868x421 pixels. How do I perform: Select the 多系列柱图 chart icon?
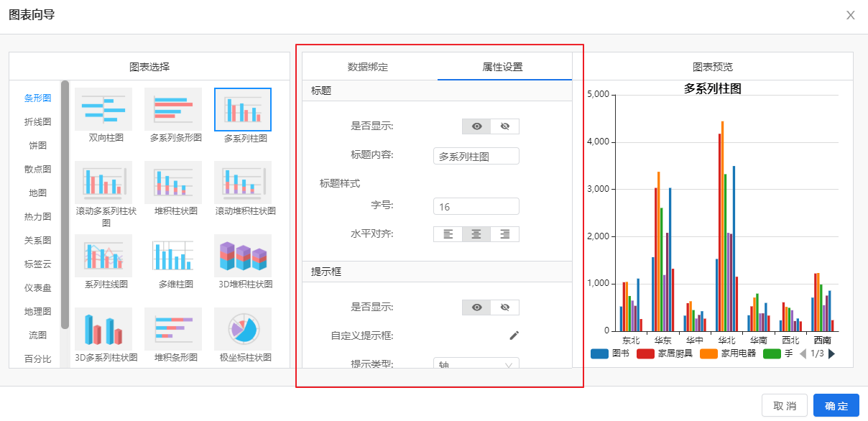[x=243, y=109]
